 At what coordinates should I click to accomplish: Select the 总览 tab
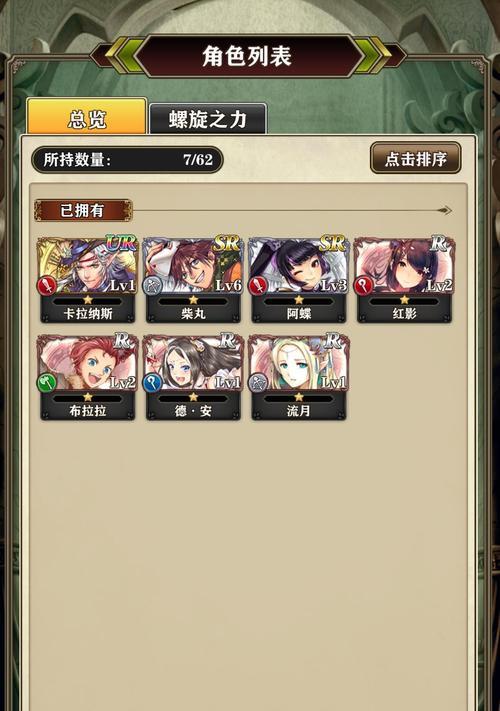click(x=87, y=117)
